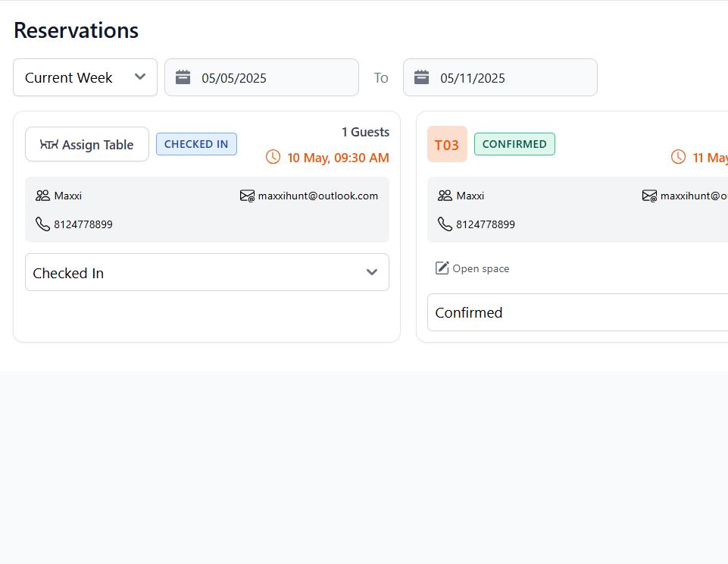Click the start date field 05/05/2025
This screenshot has height=564, width=728.
pyautogui.click(x=273, y=77)
